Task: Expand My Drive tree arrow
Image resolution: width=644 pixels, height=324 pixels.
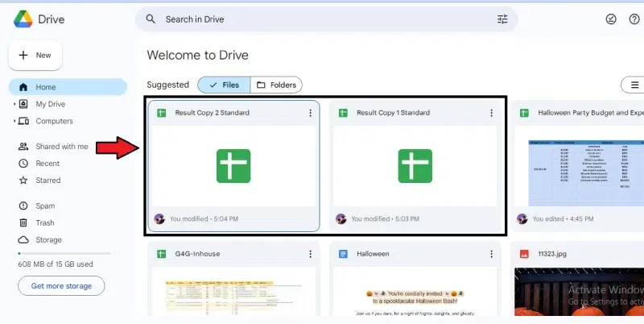Action: click(x=14, y=104)
